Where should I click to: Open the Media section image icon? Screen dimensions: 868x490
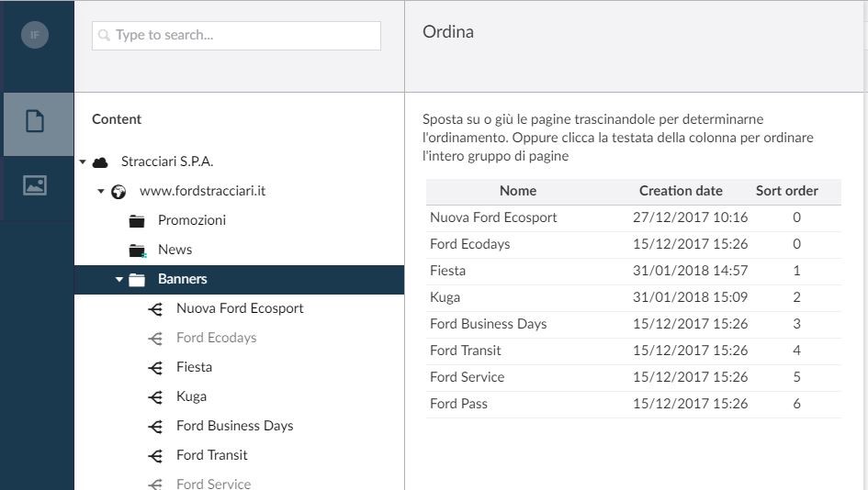click(x=35, y=184)
